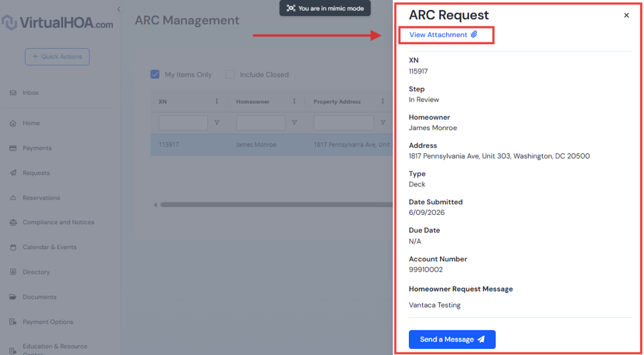Select table cell 115917

169,145
